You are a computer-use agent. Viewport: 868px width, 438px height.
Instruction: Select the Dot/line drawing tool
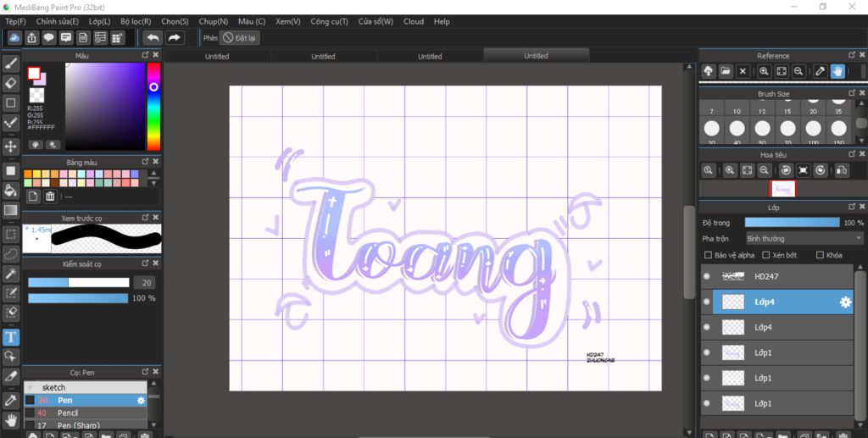[10, 122]
